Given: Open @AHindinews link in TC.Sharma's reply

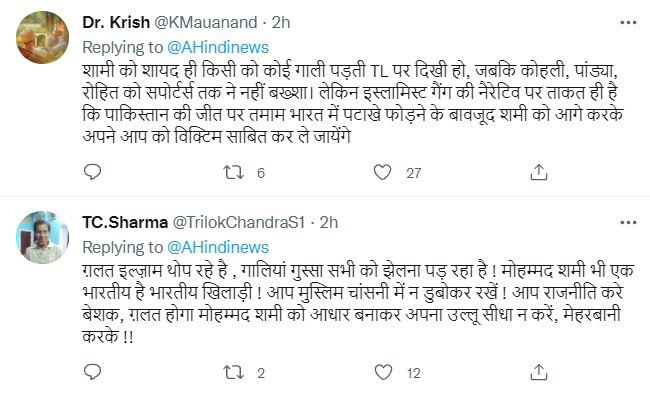Looking at the screenshot, I should [x=218, y=247].
